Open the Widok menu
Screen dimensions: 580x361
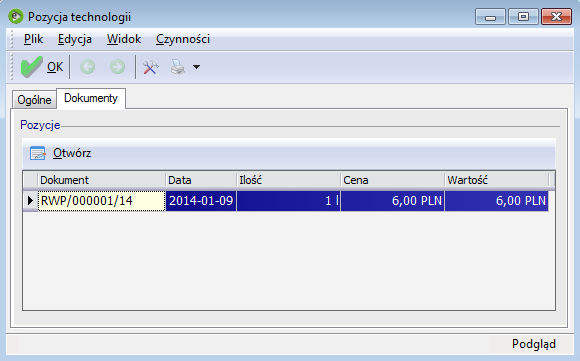click(124, 39)
